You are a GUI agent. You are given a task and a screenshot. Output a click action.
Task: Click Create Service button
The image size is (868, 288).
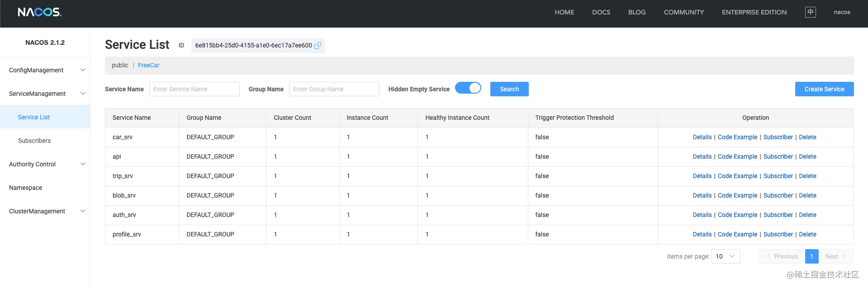coord(824,89)
